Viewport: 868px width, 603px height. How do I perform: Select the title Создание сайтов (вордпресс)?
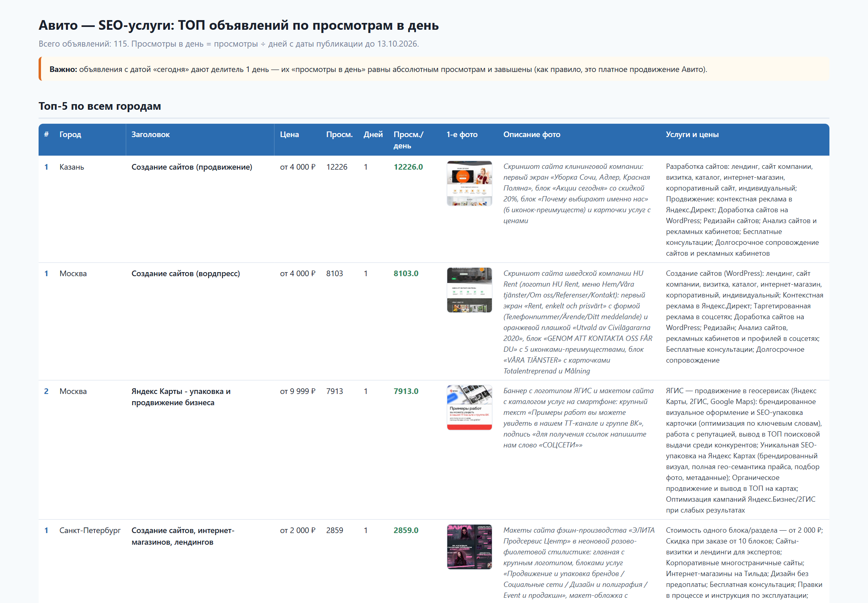pos(186,273)
